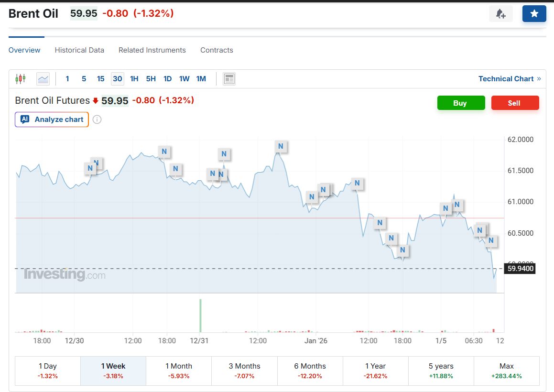Click the news marker at chart peak

[x=281, y=146]
